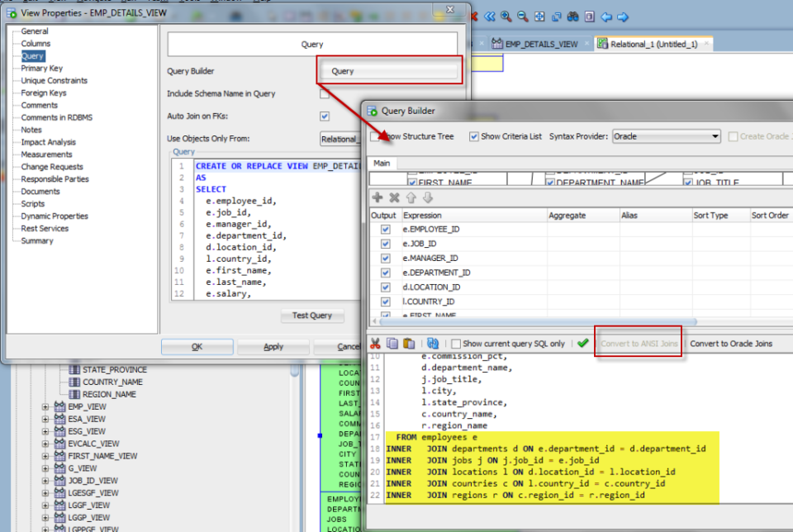Image resolution: width=793 pixels, height=532 pixels.
Task: Expand the G_VIEW tree node
Action: 46,468
